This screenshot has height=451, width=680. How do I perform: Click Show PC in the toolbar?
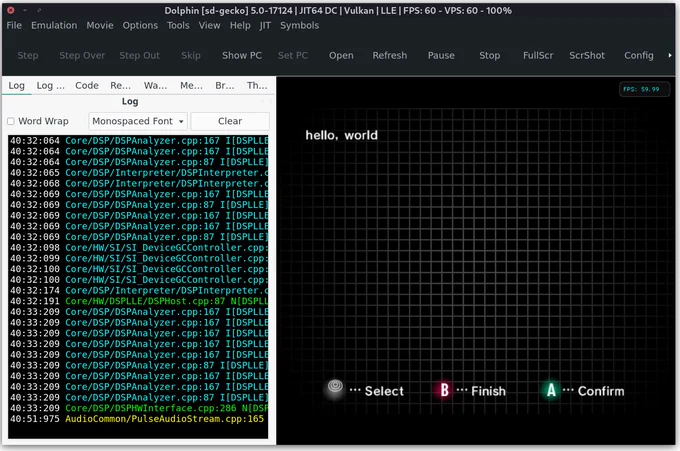(242, 56)
